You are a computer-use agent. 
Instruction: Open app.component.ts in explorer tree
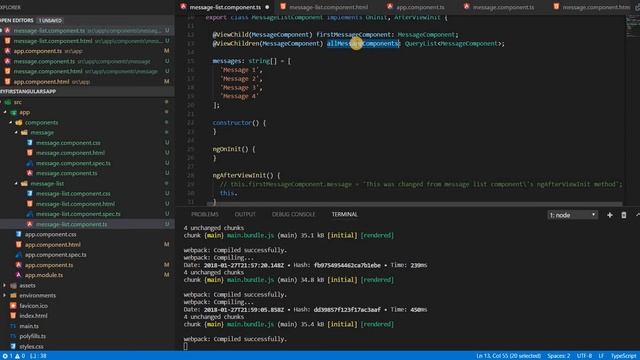(x=49, y=265)
